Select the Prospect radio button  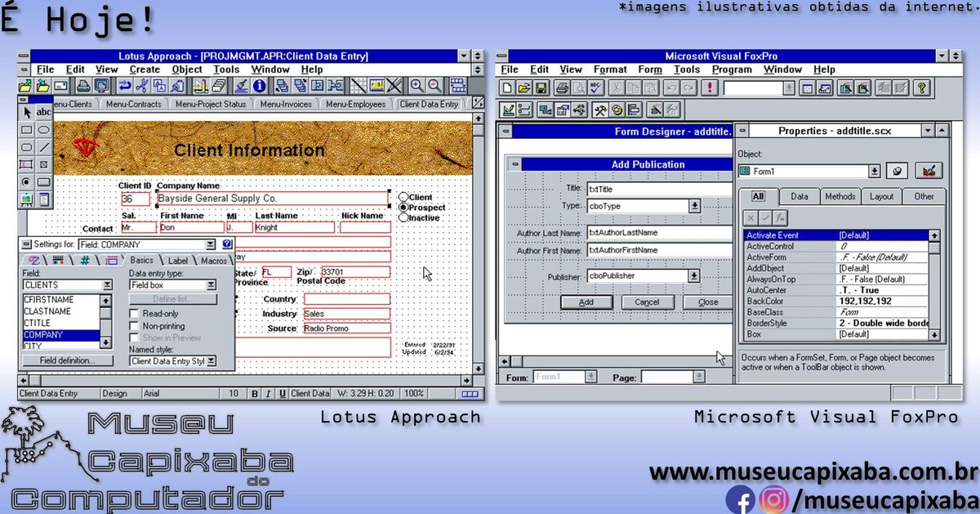(x=403, y=208)
